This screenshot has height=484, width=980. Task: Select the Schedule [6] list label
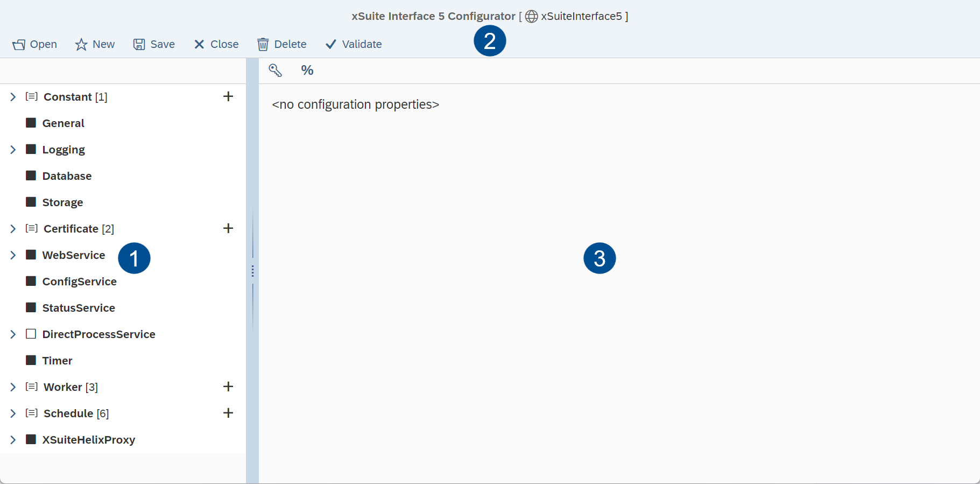click(x=76, y=413)
